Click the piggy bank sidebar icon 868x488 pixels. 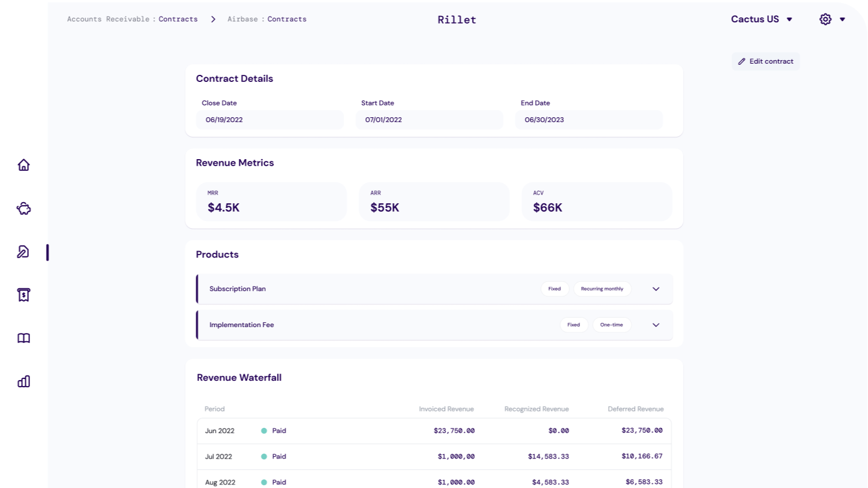(x=24, y=209)
